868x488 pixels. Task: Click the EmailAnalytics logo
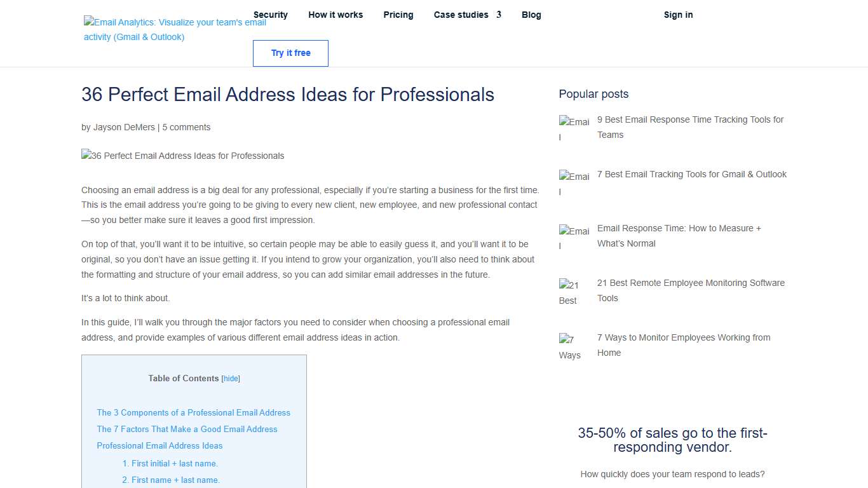[173, 30]
